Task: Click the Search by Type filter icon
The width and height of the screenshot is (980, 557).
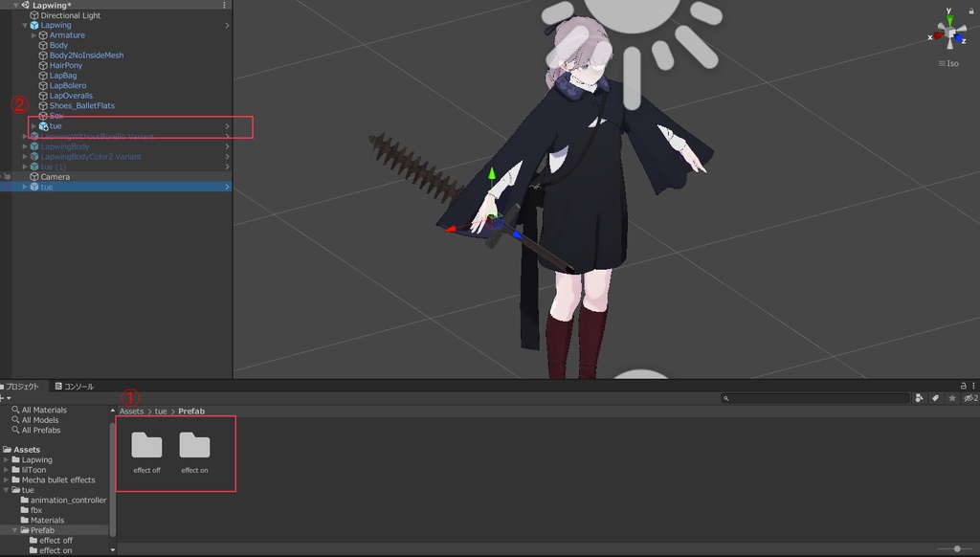Action: point(919,397)
